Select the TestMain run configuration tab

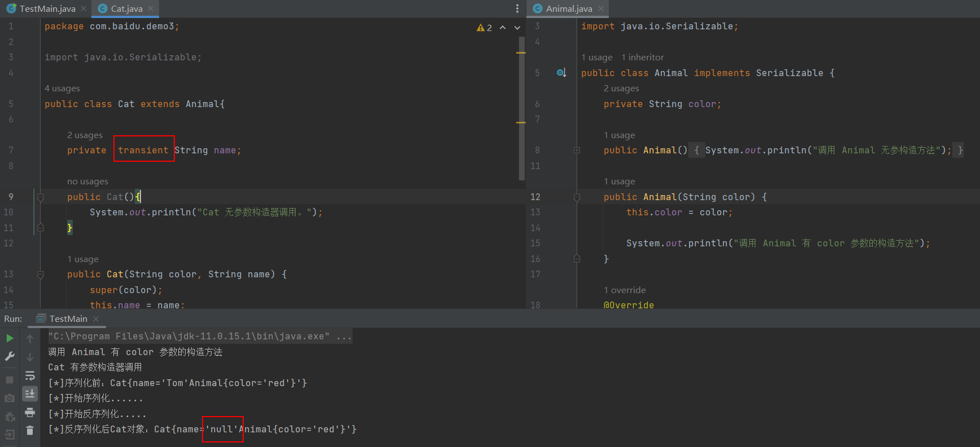click(x=68, y=319)
